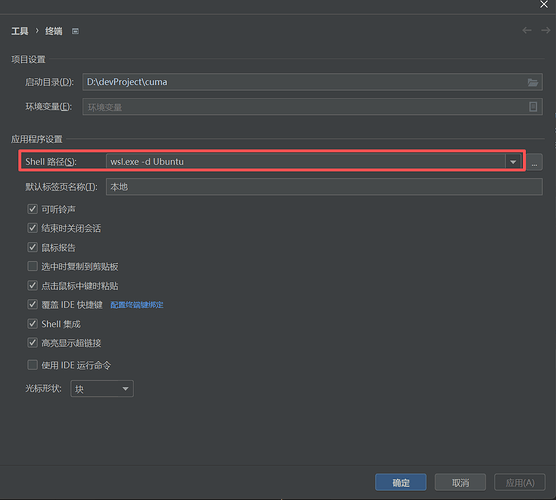Click the 环境变量 input field
The image size is (556, 500).
coord(312,107)
